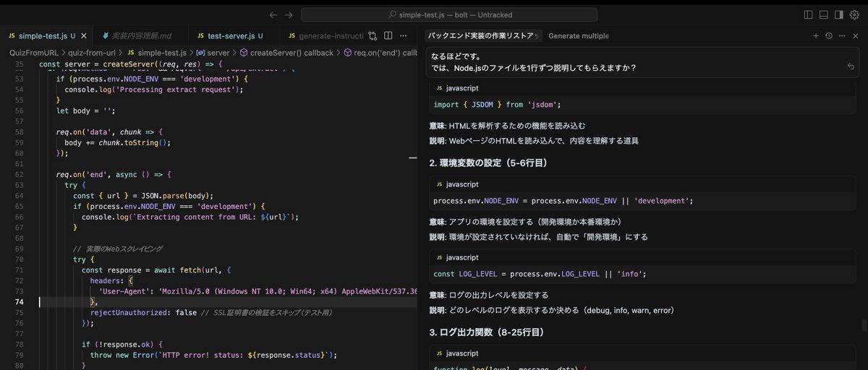Toggle the bottom panel layout icon
This screenshot has height=370, width=868.
click(823, 14)
